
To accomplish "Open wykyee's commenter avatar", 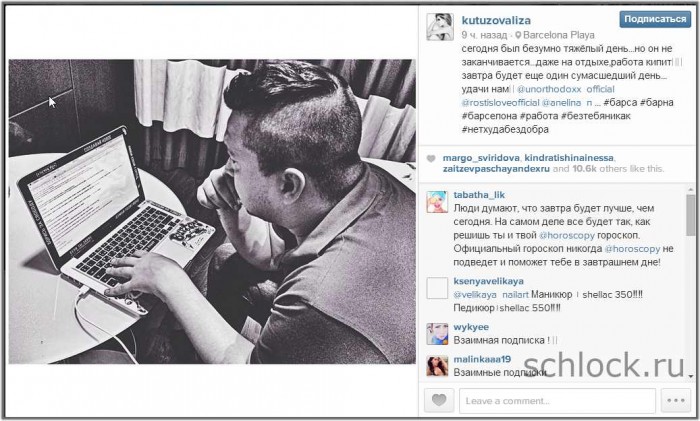I will pyautogui.click(x=437, y=334).
